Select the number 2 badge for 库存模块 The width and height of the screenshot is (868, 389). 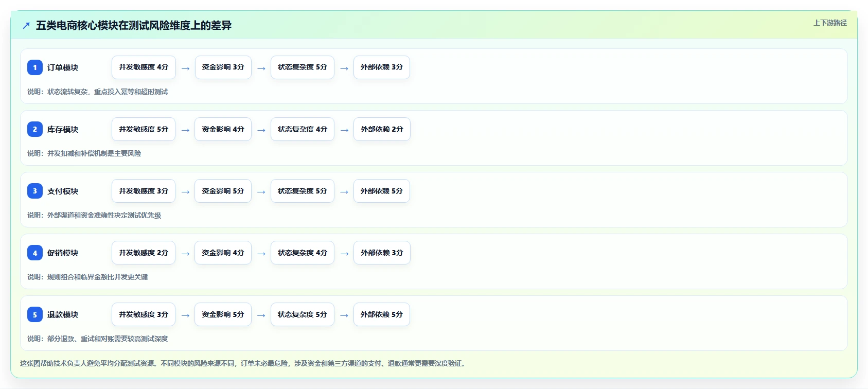tap(35, 129)
